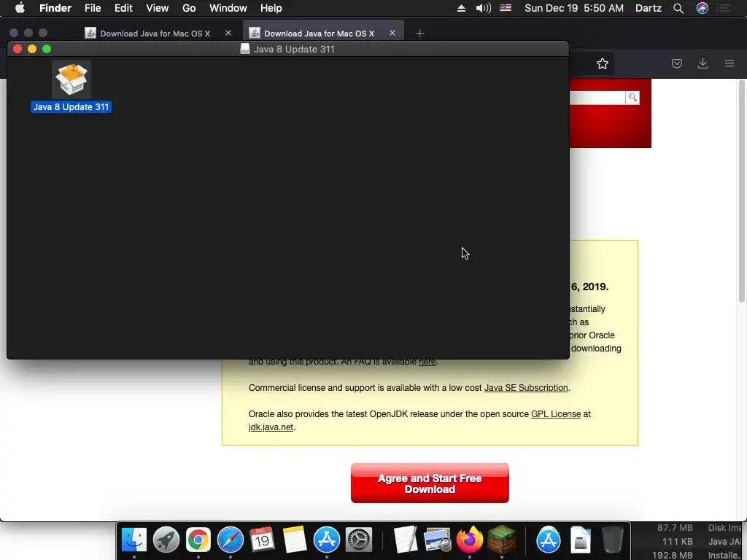747x560 pixels.
Task: Open the Finder app menu
Action: (x=55, y=8)
